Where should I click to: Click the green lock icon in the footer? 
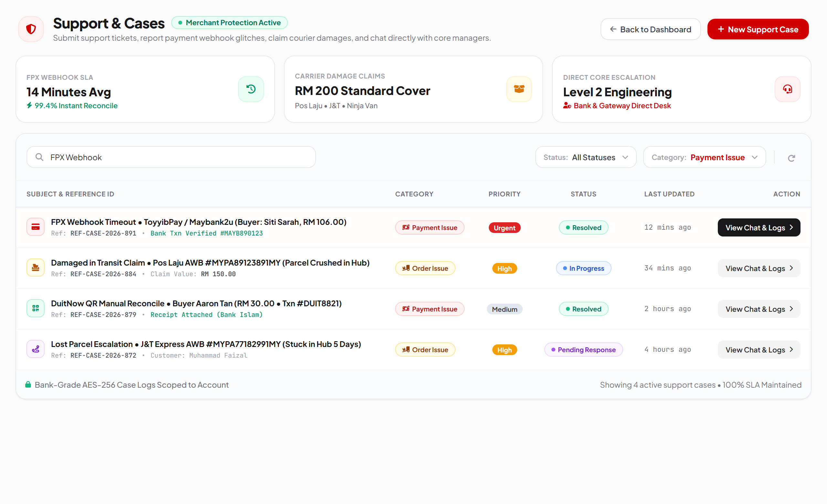pos(28,384)
